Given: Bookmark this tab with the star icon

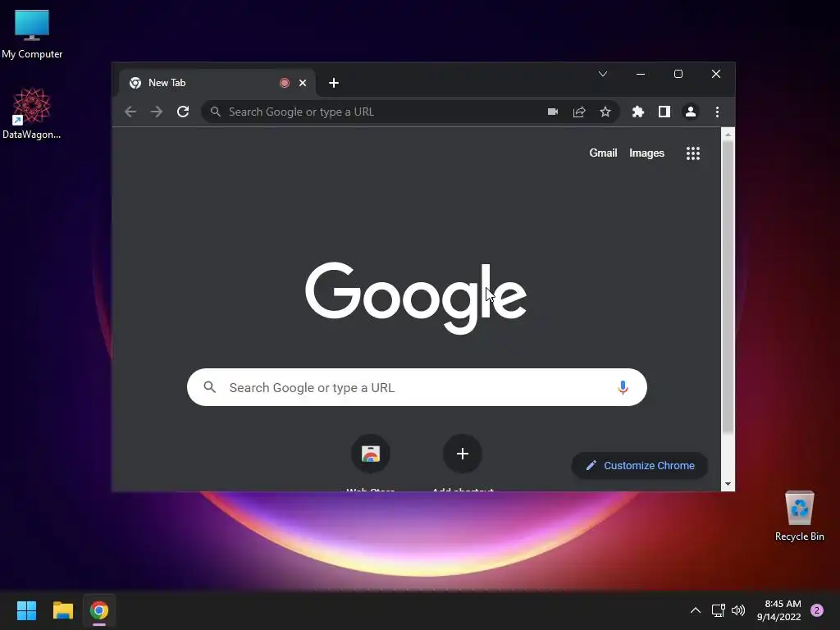Looking at the screenshot, I should pos(605,112).
